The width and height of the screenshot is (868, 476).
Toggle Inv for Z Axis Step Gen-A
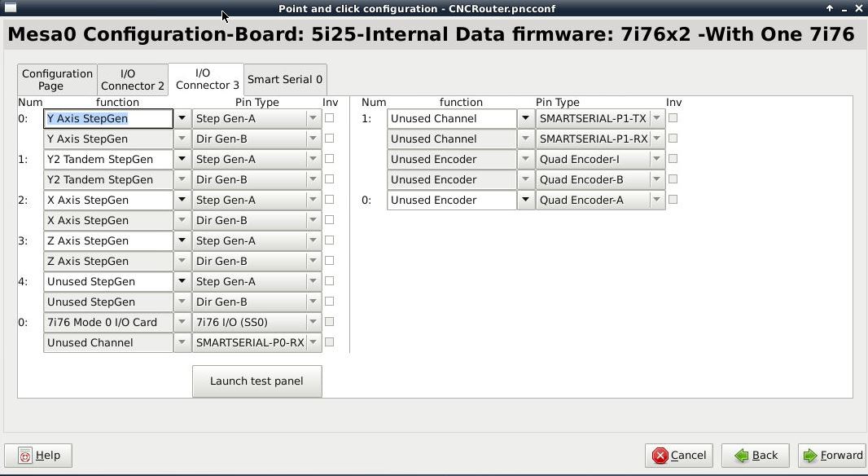330,240
